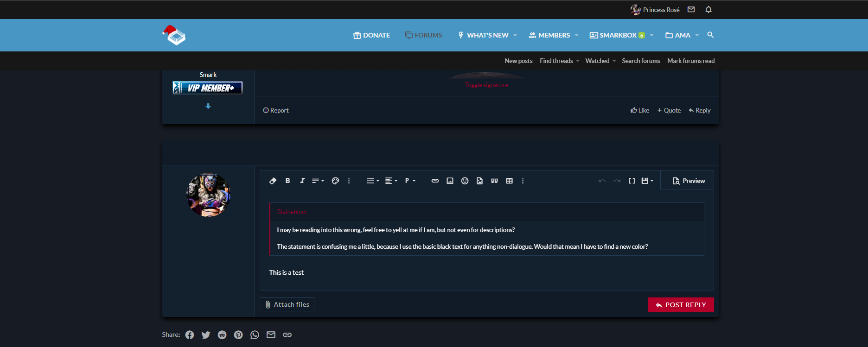Viewport: 868px width, 347px height.
Task: Expand the list options dropdown
Action: point(373,181)
